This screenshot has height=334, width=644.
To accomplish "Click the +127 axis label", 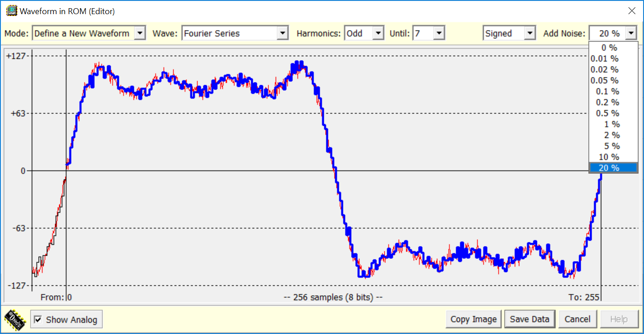I will [x=17, y=56].
